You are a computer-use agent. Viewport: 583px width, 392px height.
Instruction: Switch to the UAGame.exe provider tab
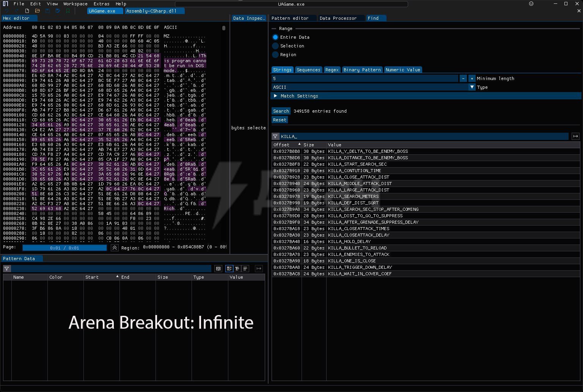[x=105, y=11]
